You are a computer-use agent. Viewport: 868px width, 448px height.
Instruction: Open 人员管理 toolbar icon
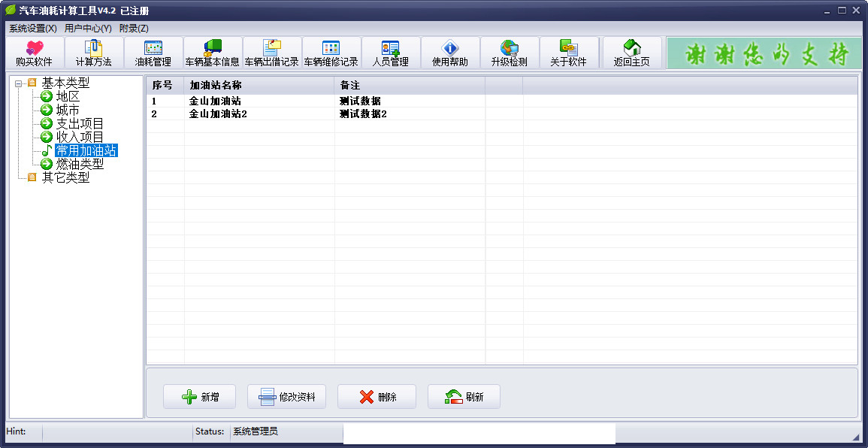click(x=390, y=48)
